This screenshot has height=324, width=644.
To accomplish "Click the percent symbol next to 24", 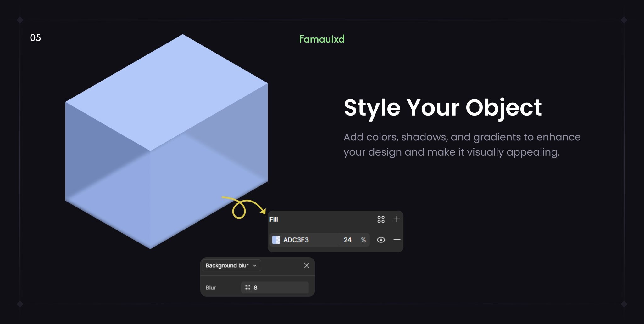I will coord(364,240).
